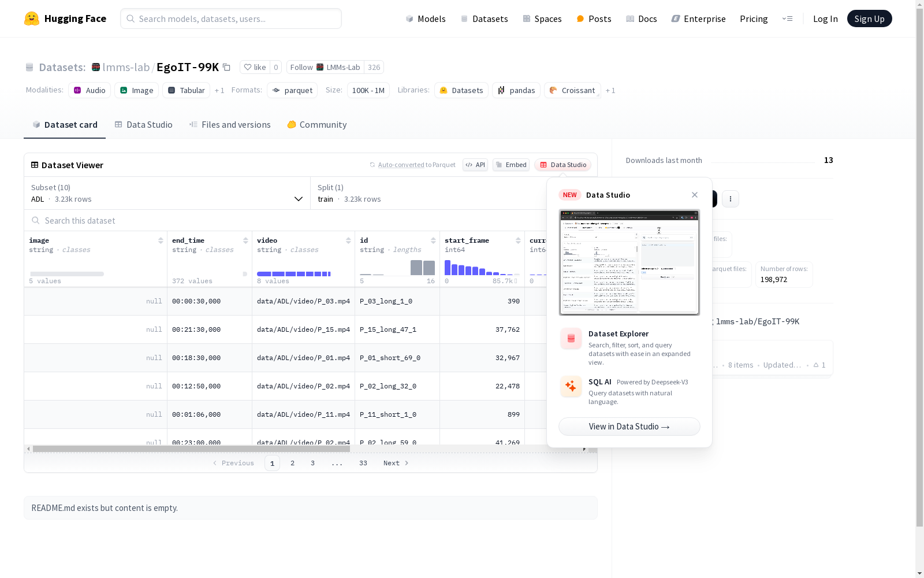This screenshot has height=578, width=924.
Task: Click the start_frame histogram bars
Action: 482,267
